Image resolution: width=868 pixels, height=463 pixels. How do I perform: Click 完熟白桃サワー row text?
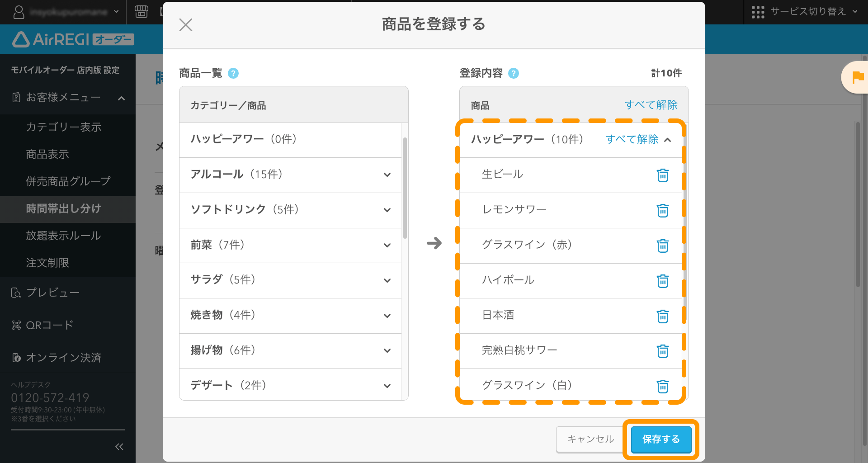(x=519, y=350)
